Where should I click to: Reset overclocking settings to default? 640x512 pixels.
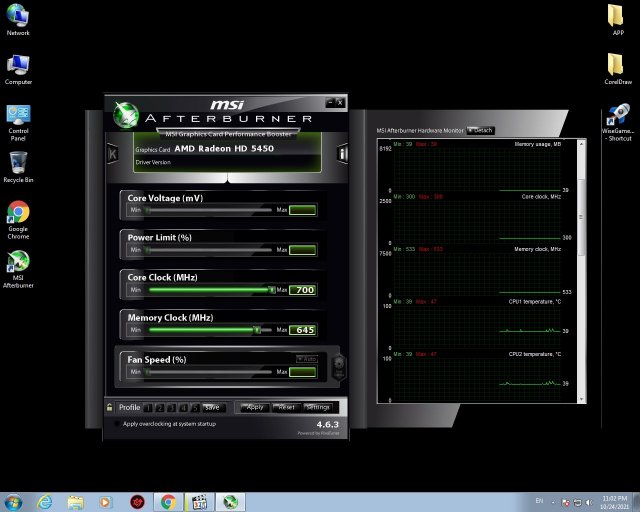point(286,407)
